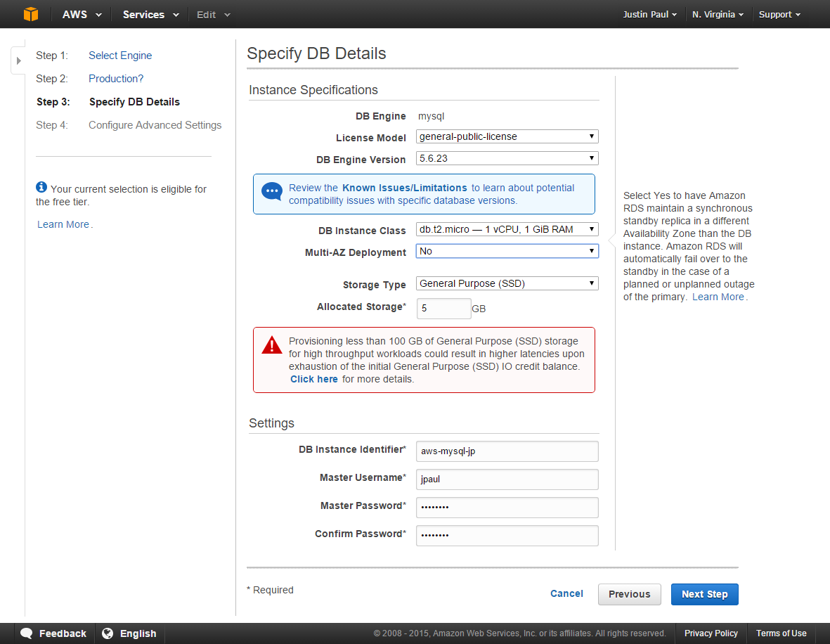Open the Multi-AZ Deployment dropdown
This screenshot has height=644, width=830.
507,251
